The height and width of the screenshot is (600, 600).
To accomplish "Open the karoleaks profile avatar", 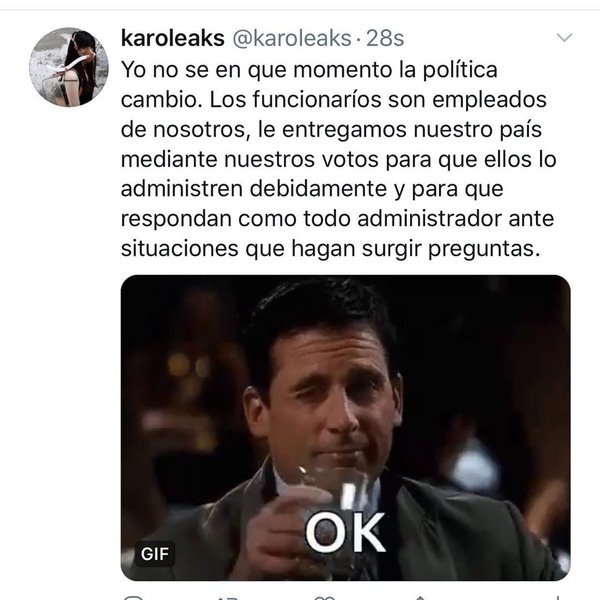I will (x=69, y=67).
